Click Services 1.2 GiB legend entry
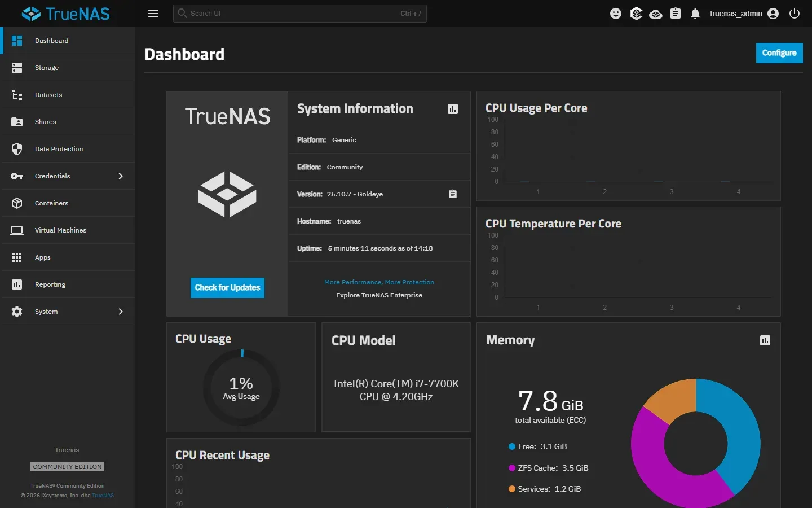 545,489
